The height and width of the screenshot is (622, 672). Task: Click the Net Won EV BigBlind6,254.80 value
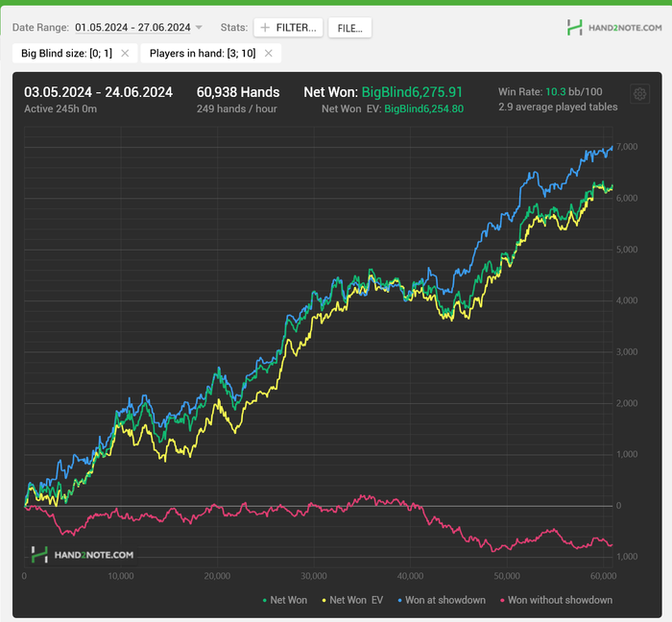[x=424, y=108]
